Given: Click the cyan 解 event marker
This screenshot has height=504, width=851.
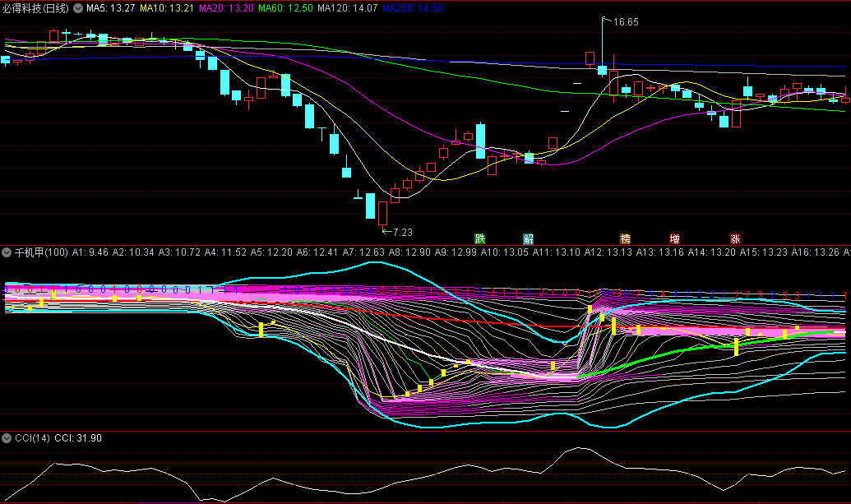Looking at the screenshot, I should [x=529, y=239].
